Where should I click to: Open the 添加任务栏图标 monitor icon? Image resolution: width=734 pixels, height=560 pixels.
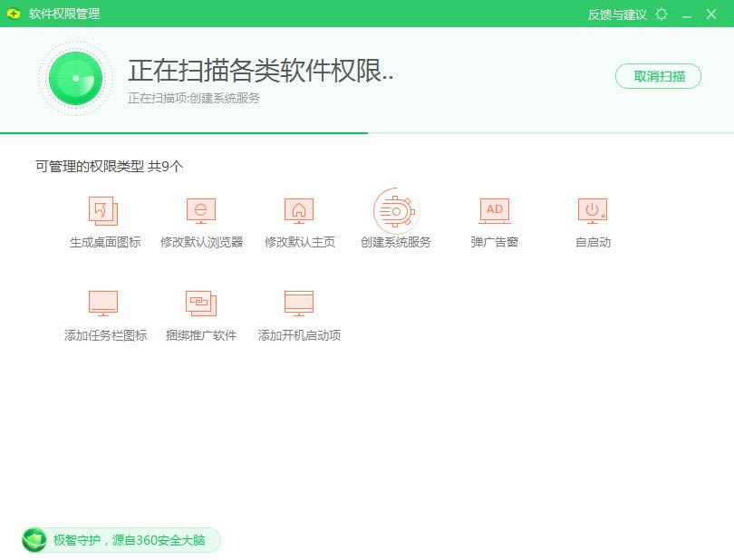coord(103,304)
